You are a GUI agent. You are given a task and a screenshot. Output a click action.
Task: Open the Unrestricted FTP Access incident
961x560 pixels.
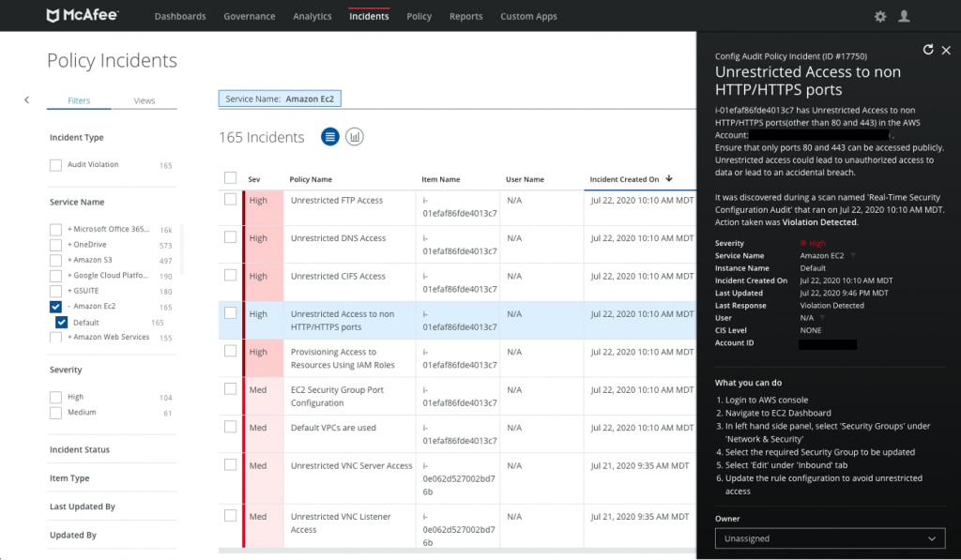tap(337, 201)
